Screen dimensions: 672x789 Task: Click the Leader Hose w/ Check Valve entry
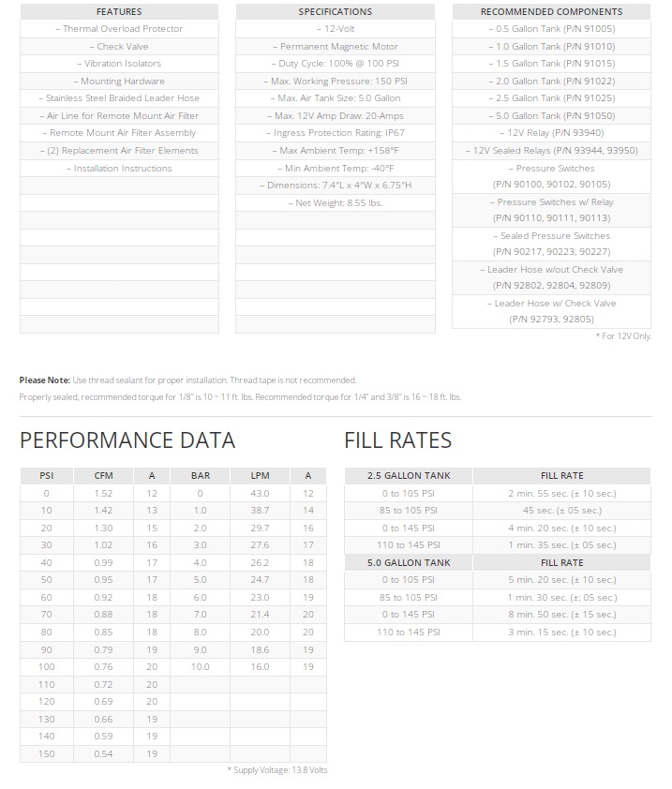click(551, 304)
